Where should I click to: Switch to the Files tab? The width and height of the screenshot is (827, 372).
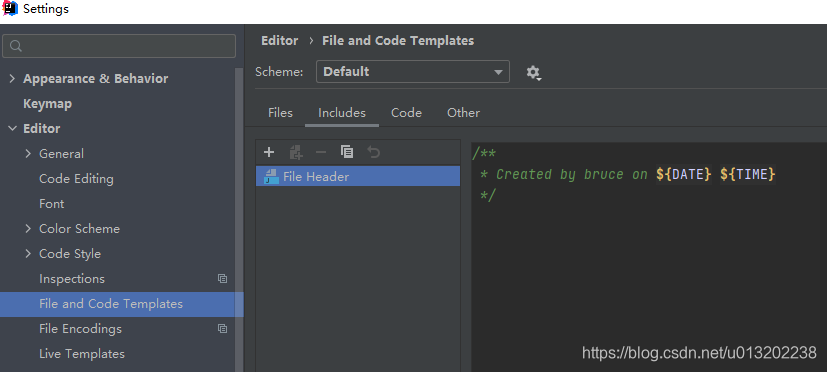point(280,113)
